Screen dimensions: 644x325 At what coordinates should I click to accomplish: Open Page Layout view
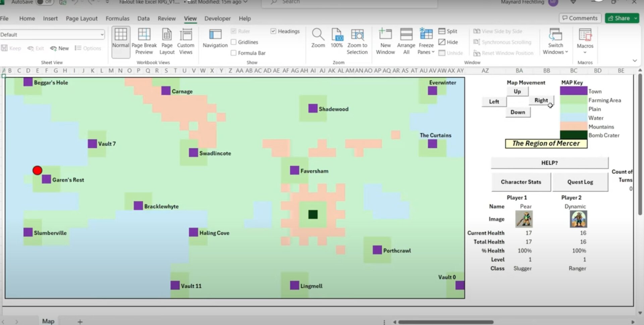pos(167,41)
